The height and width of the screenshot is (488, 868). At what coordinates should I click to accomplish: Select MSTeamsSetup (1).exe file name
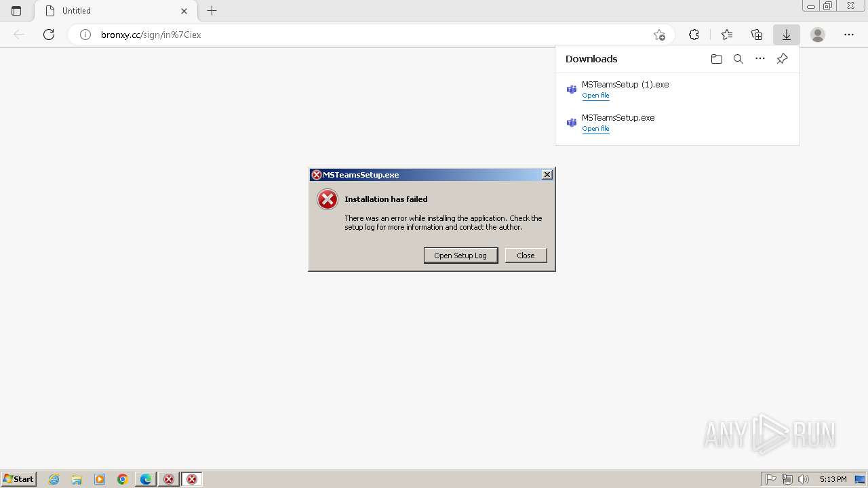point(625,85)
